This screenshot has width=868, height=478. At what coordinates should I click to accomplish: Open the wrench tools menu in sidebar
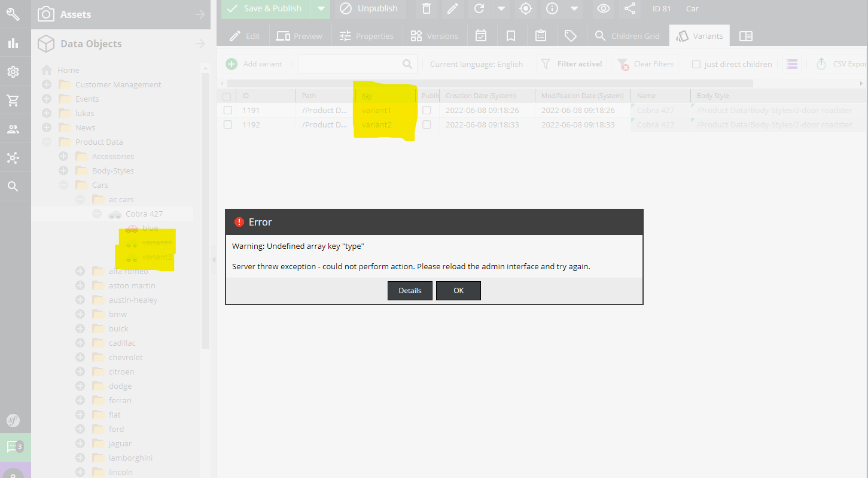13,14
